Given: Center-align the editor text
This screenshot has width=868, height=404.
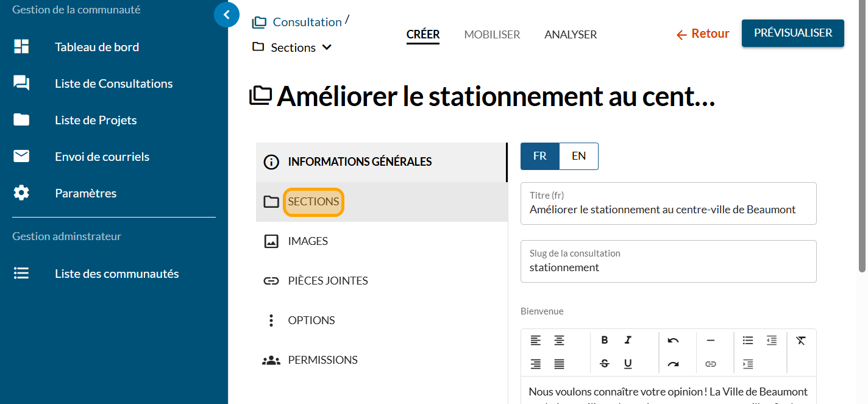Looking at the screenshot, I should point(559,340).
